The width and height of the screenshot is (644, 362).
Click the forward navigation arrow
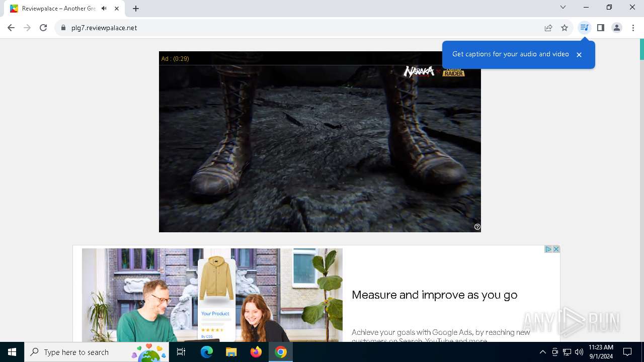(27, 28)
